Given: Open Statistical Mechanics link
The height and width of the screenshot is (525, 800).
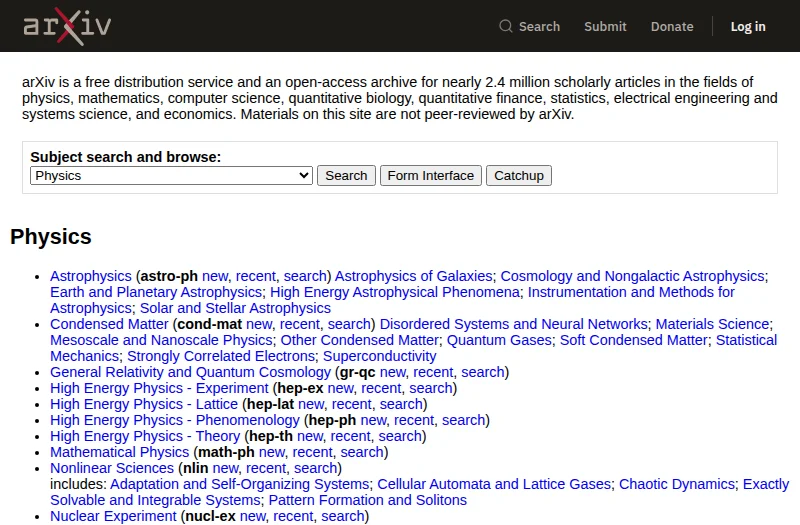Looking at the screenshot, I should click(746, 340).
